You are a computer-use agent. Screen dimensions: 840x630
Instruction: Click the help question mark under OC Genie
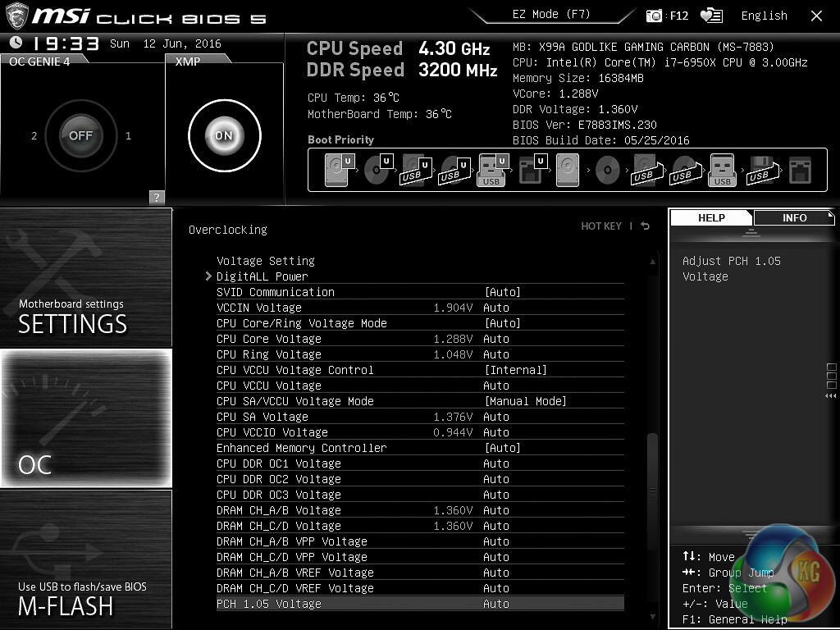157,197
